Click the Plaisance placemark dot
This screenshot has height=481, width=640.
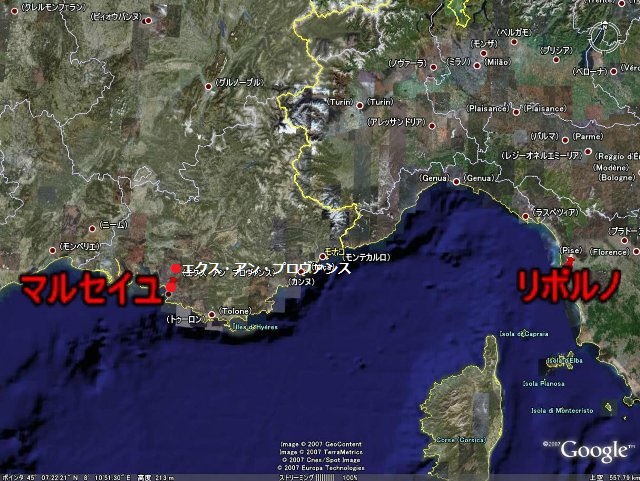point(516,111)
